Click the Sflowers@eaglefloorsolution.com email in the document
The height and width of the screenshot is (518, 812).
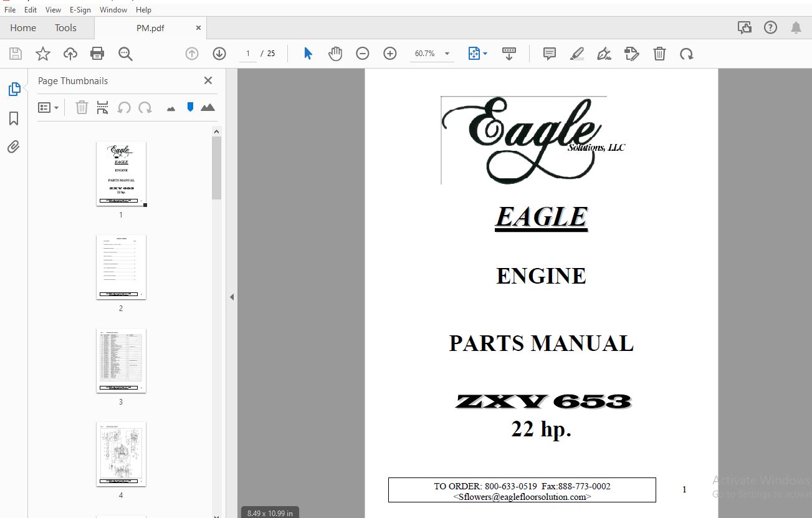522,497
